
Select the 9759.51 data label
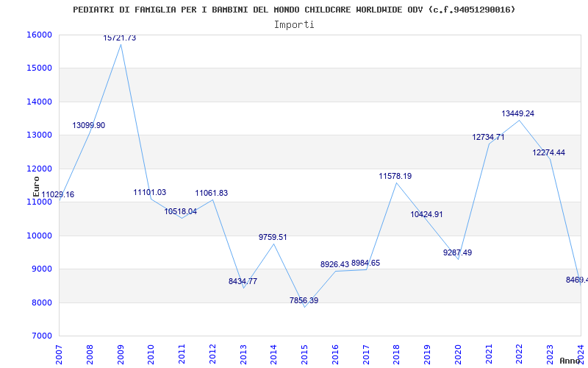point(273,237)
